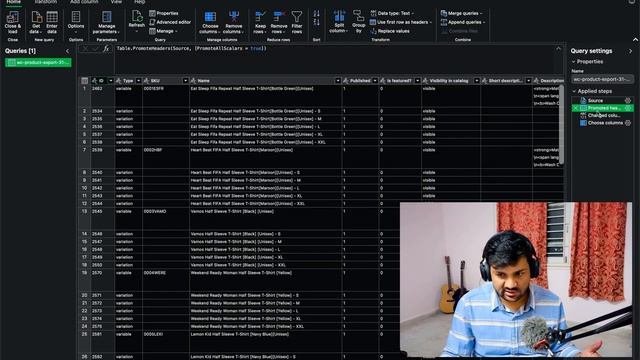Open the Published column filter dropdown
Screen dimensions: 640x360
(375, 81)
